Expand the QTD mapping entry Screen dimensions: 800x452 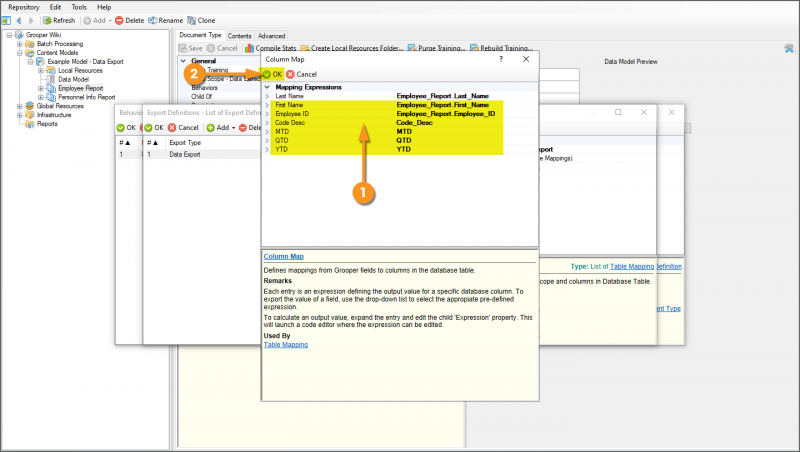(x=267, y=140)
